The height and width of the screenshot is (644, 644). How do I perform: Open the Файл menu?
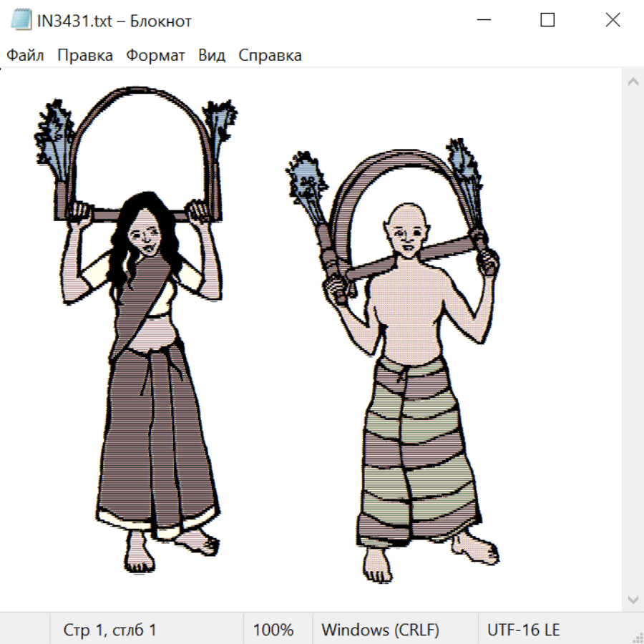click(x=25, y=56)
